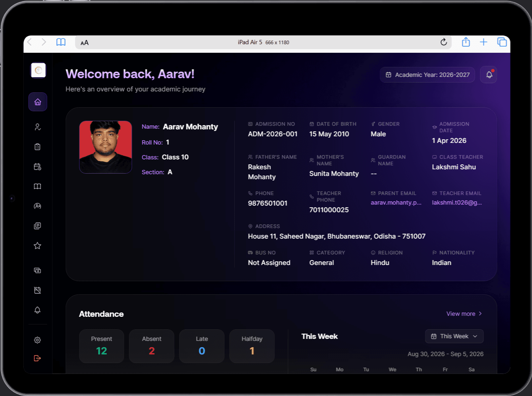
Task: Open the AA reader text options
Action: pyautogui.click(x=84, y=43)
